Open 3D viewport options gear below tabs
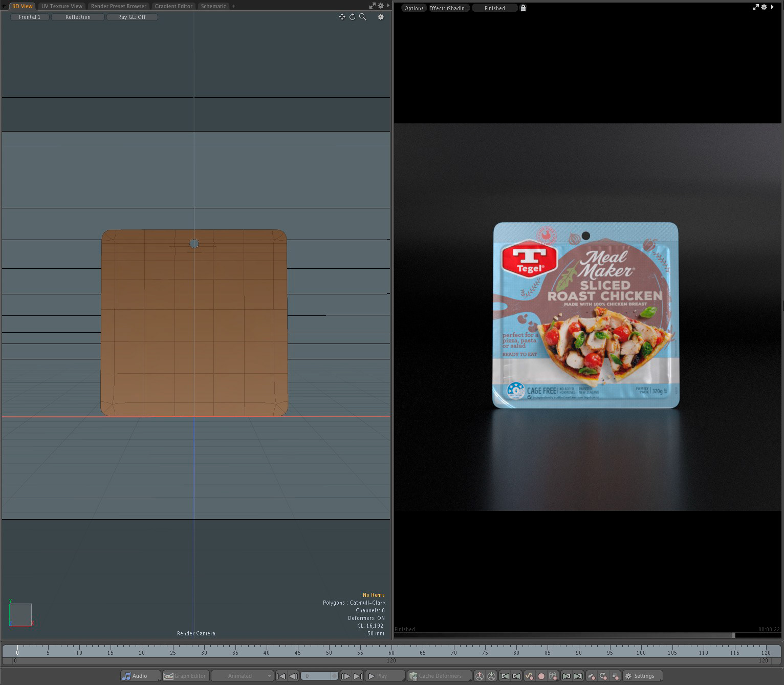 (x=380, y=17)
